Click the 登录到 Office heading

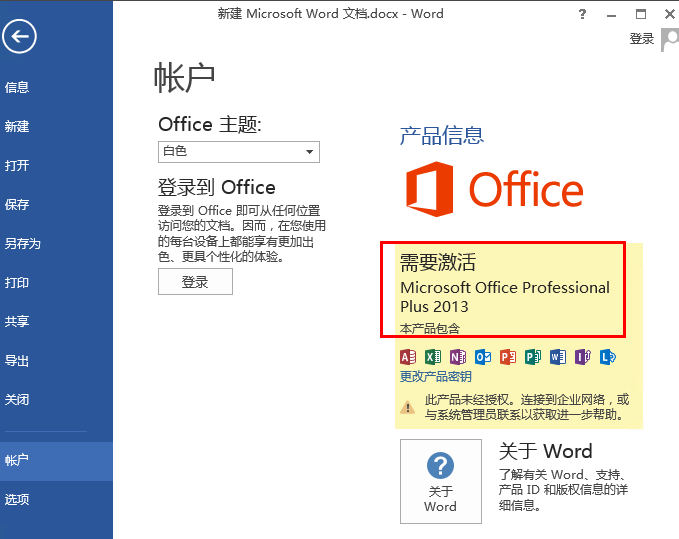point(217,187)
